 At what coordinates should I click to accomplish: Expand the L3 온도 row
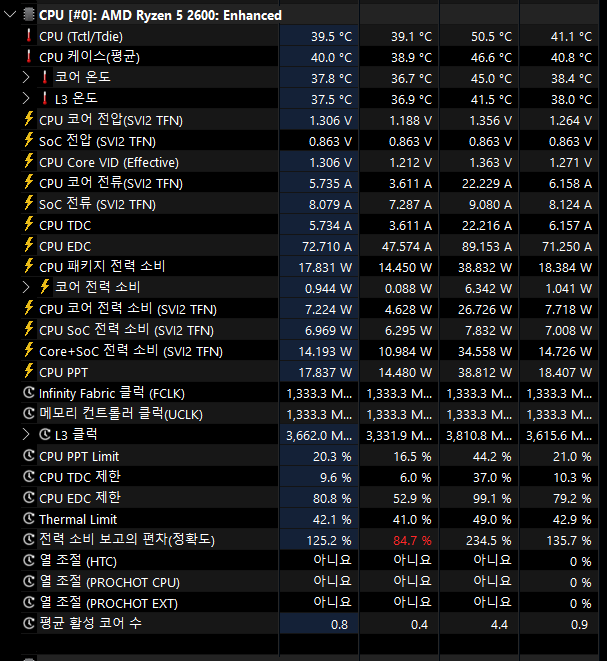click(x=26, y=99)
